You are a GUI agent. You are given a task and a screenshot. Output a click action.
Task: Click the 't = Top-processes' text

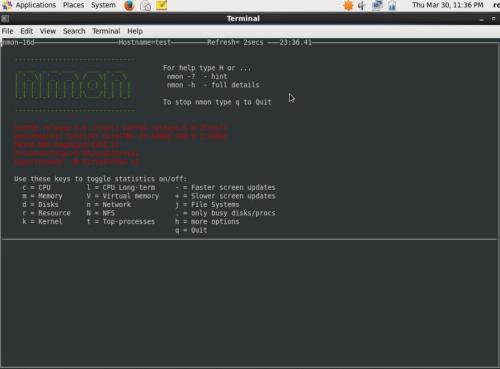pos(121,222)
